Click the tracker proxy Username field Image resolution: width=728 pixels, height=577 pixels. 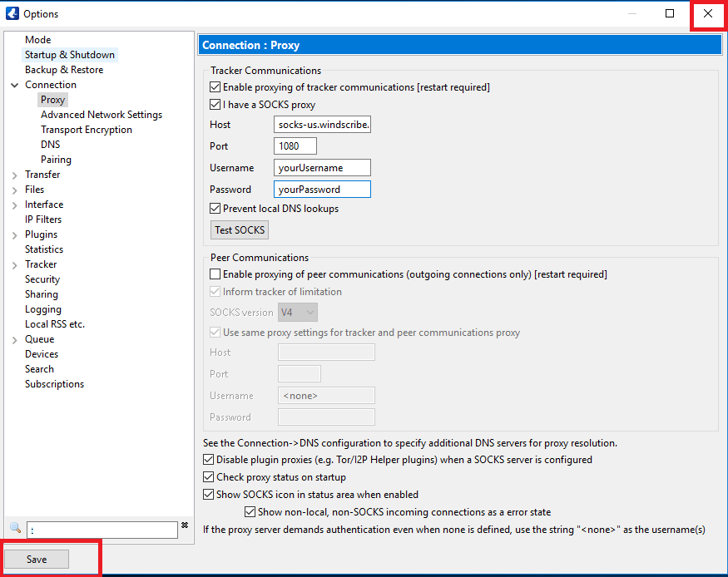tap(322, 167)
